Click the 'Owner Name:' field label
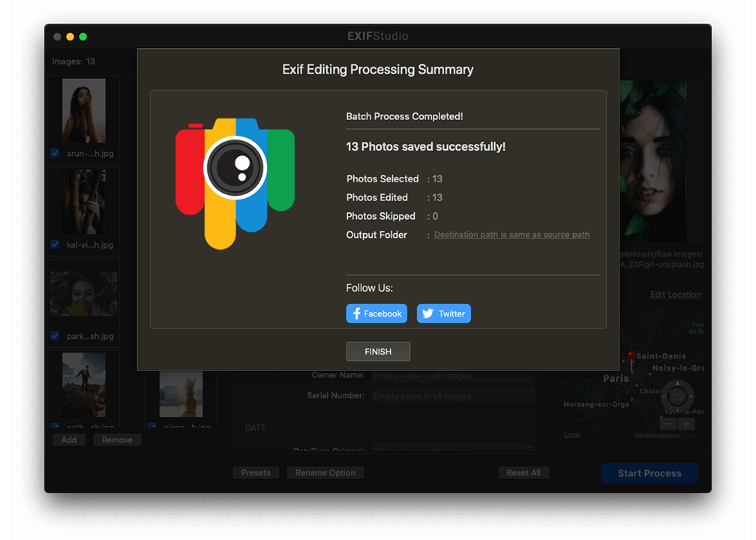This screenshot has width=756, height=540. point(338,375)
